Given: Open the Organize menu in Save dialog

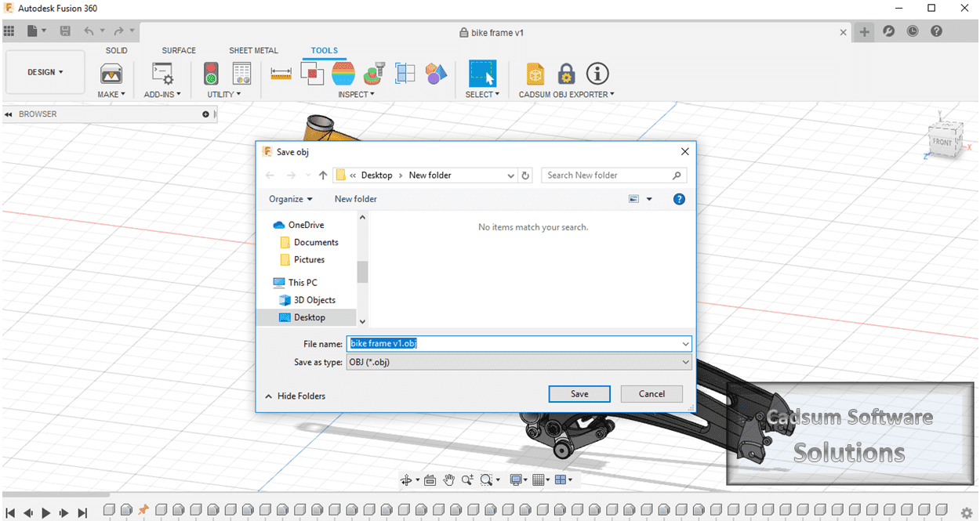Looking at the screenshot, I should click(289, 199).
